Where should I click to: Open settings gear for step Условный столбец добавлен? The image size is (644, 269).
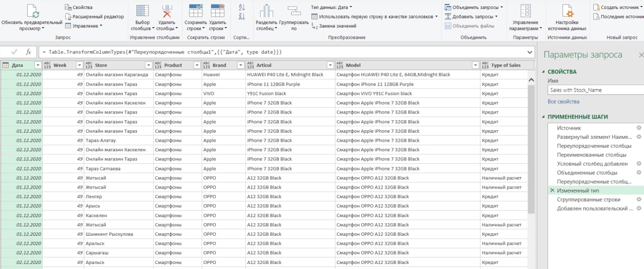639,163
